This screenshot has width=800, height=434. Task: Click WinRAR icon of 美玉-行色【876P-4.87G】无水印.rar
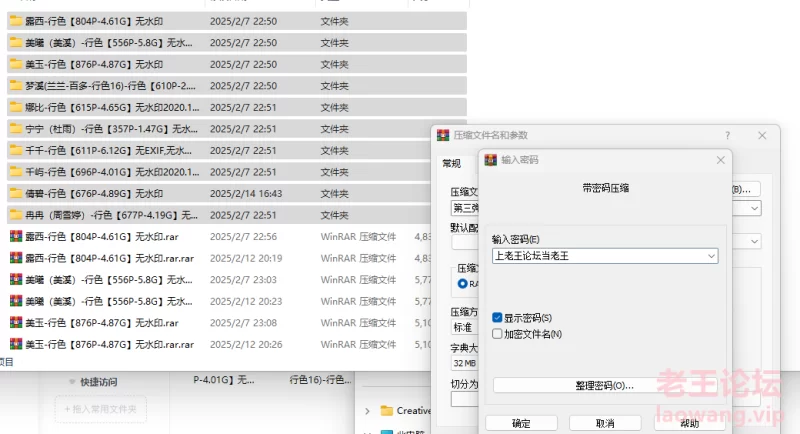tap(16, 322)
